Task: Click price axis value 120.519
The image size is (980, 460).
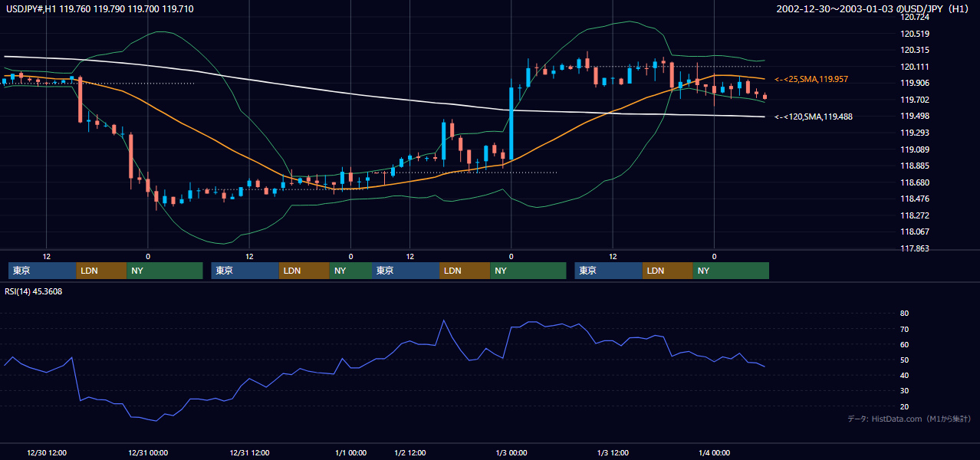Action: pos(916,34)
